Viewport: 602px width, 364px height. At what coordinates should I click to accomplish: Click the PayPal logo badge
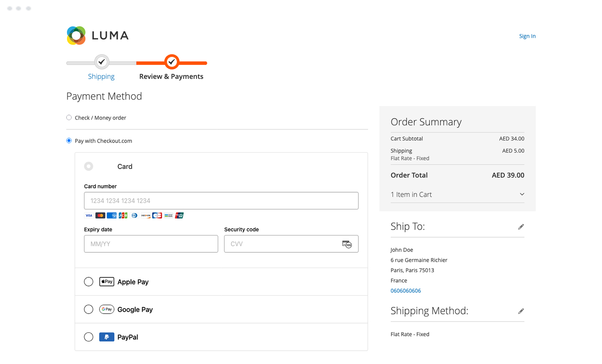pos(106,337)
